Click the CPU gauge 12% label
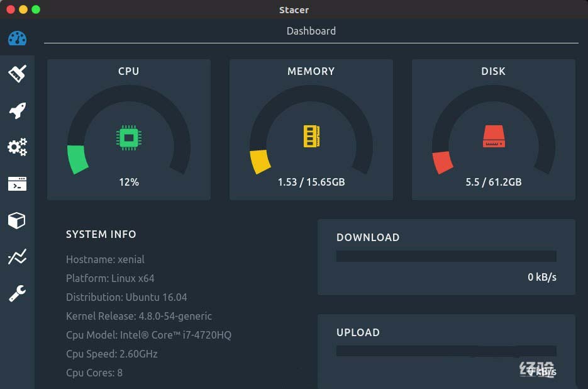This screenshot has height=389, width=588. coord(128,182)
